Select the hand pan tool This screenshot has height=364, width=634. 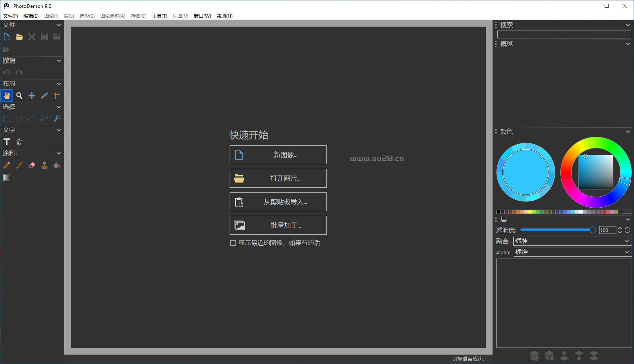click(7, 96)
